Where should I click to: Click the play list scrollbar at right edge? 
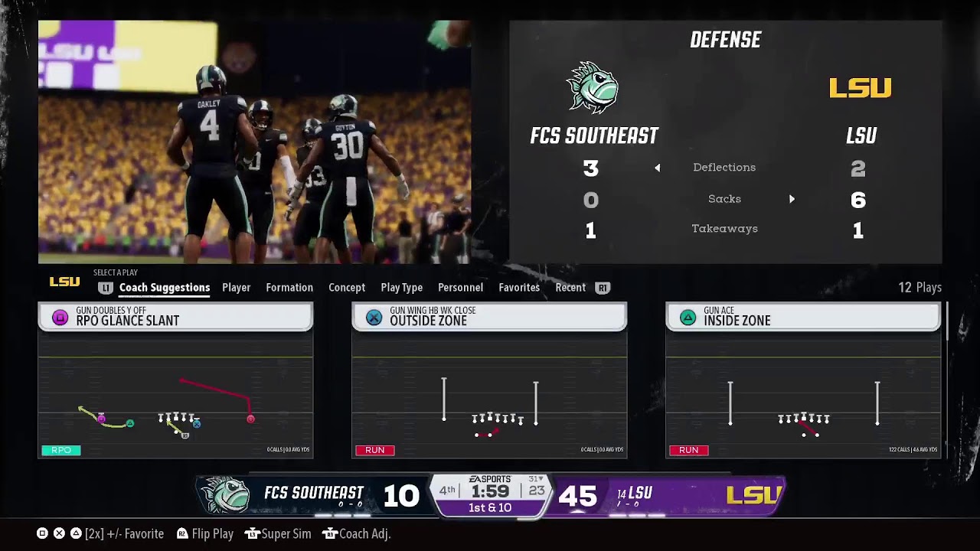coord(948,380)
